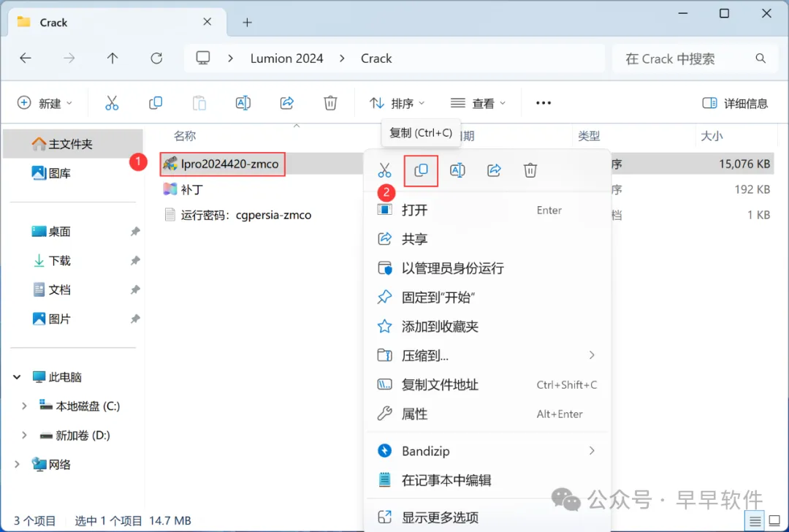Choose 打开 from the context menu
Viewport: 789px width, 532px height.
coord(487,210)
